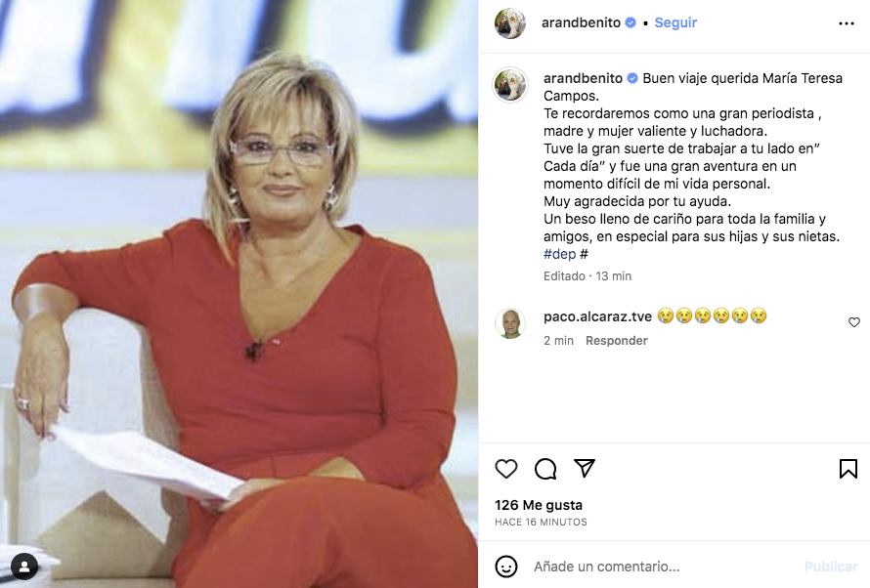Open arandbenito avatar beside the caption
Screen dimensions: 870x588
tap(510, 85)
